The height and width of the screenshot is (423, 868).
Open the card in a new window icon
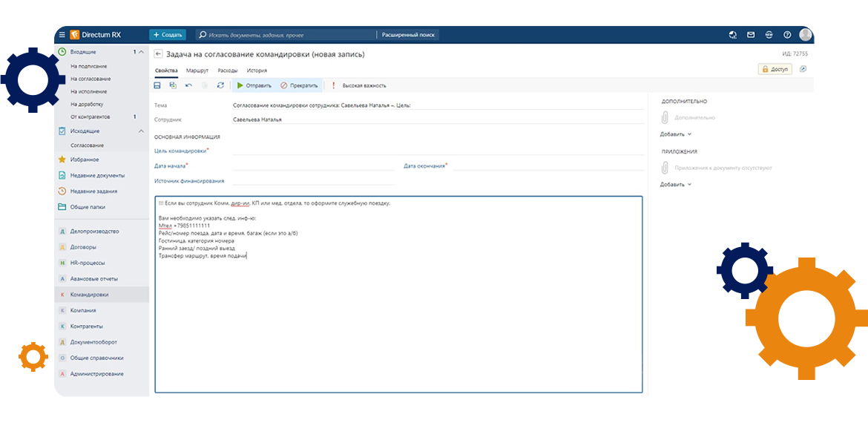pyautogui.click(x=803, y=69)
